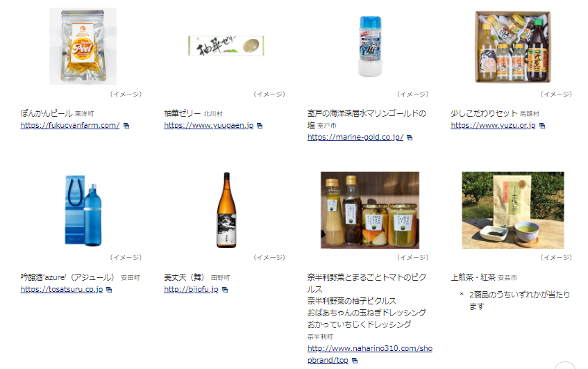Click external-link icon beside fukucyanfarm.com

coord(126,126)
